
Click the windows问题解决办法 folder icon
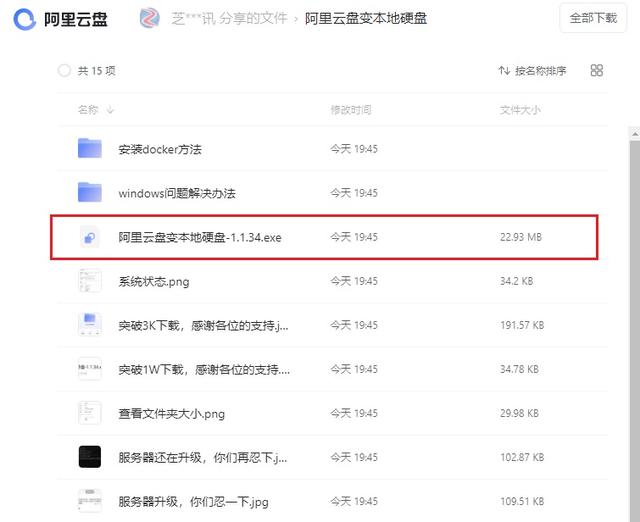tap(90, 192)
